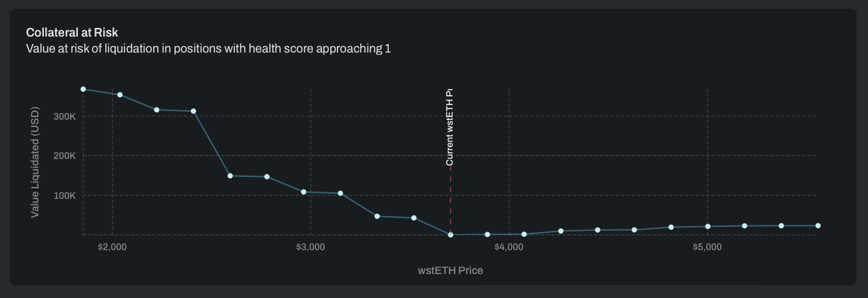Viewport: 868px width, 298px height.
Task: Click the $3,000 x-axis label
Action: (x=310, y=247)
